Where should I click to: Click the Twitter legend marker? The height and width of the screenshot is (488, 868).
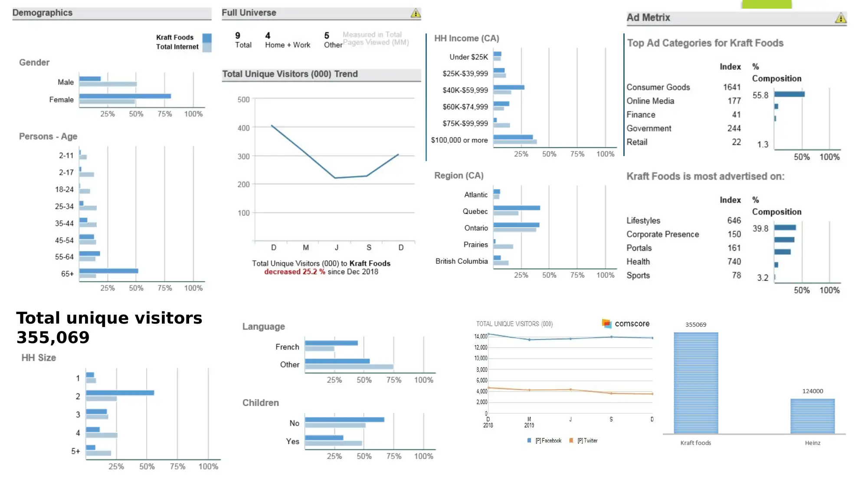click(x=571, y=440)
